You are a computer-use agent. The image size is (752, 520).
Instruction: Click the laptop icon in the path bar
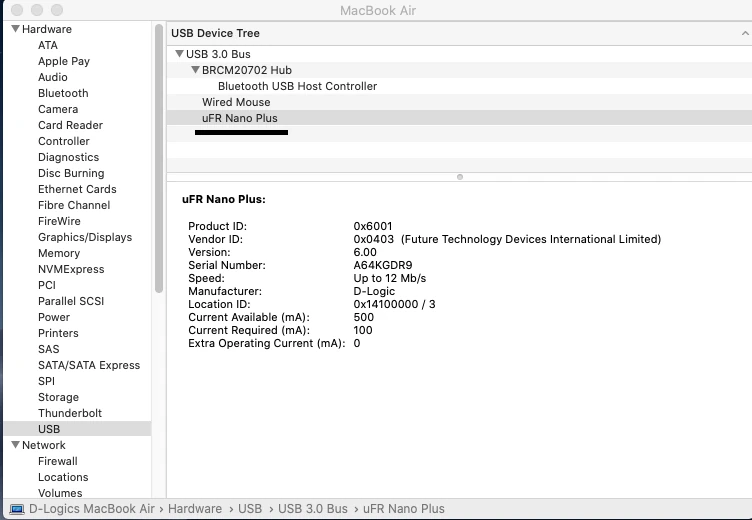coord(17,509)
